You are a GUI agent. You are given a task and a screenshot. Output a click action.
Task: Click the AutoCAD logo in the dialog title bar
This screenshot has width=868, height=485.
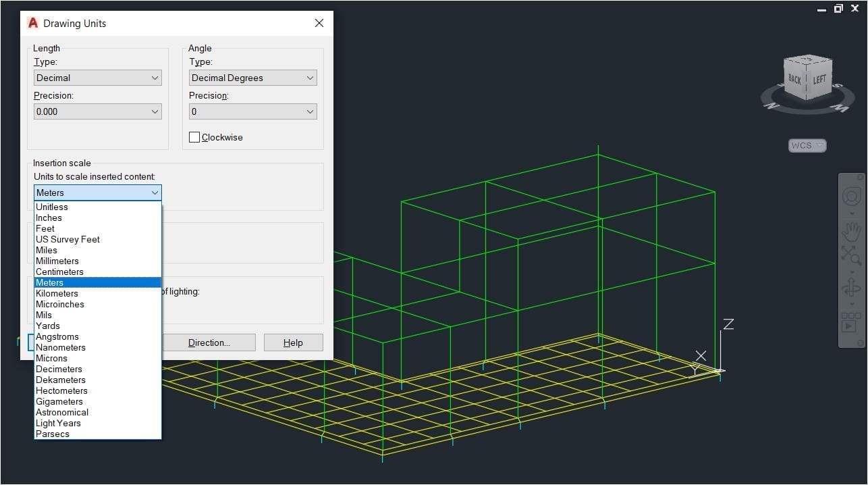point(32,22)
